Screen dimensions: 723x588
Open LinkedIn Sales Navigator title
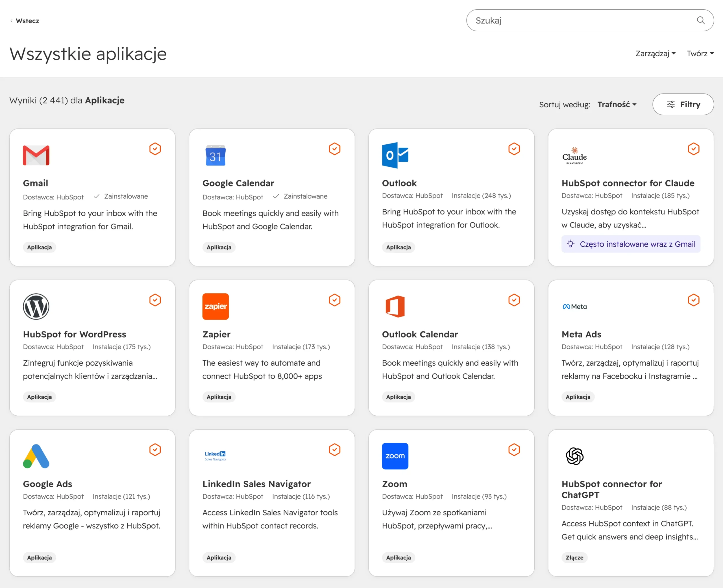tap(256, 484)
